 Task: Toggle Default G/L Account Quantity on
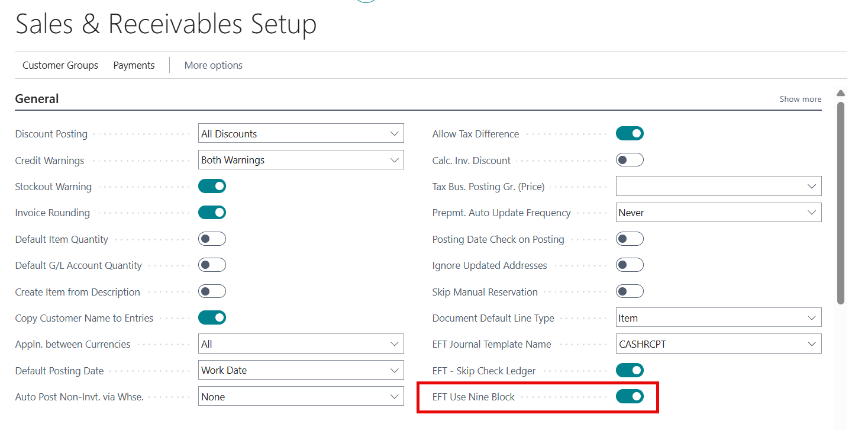point(212,265)
